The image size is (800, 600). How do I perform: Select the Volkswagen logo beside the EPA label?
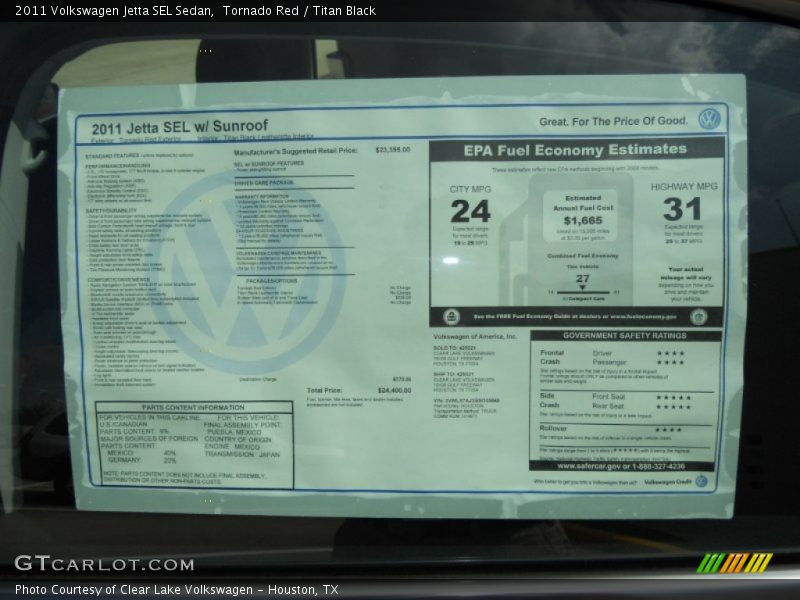(710, 118)
